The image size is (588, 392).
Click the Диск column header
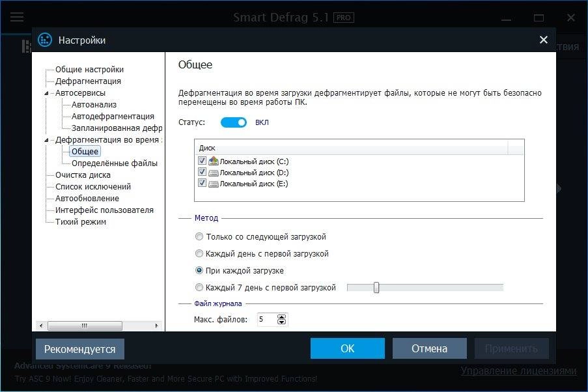pyautogui.click(x=352, y=148)
